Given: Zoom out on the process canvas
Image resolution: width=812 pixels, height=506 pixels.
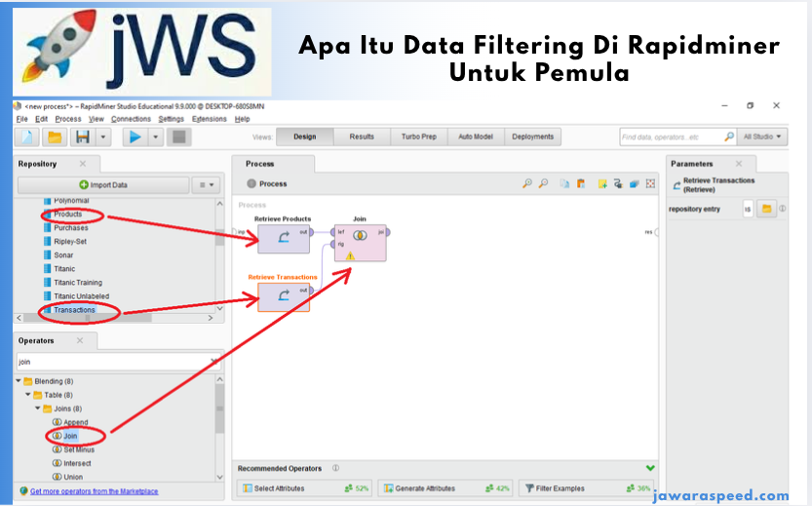Looking at the screenshot, I should coord(543,183).
